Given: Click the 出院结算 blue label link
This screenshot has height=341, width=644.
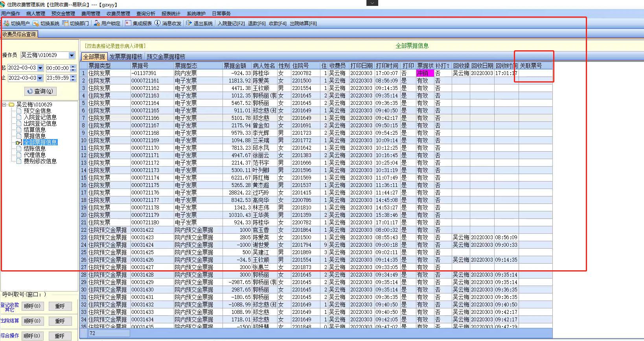Looking at the screenshot, I should 10,321.
